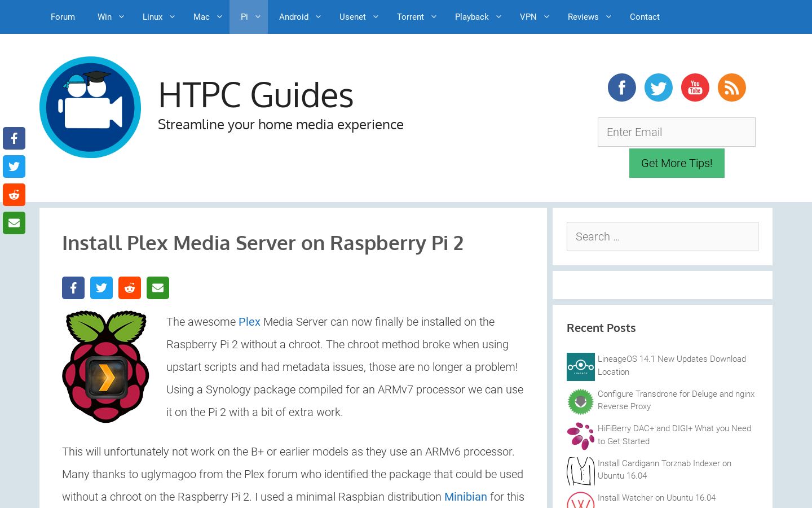Expand the VPN menu dropdown arrow
The height and width of the screenshot is (508, 812).
click(546, 17)
